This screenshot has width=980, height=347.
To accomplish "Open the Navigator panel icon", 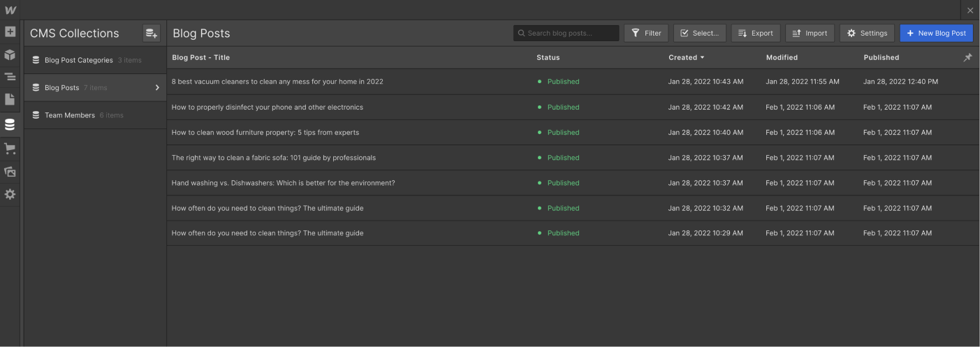I will pyautogui.click(x=10, y=77).
